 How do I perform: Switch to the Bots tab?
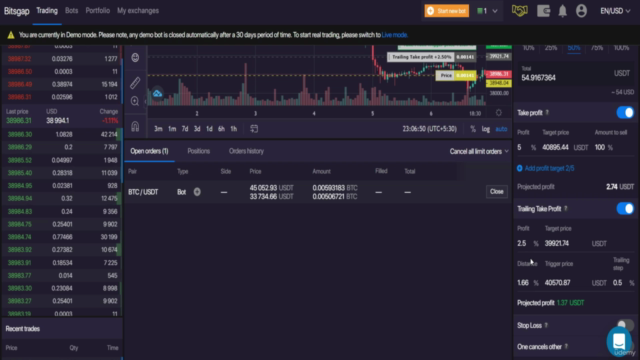(x=71, y=11)
